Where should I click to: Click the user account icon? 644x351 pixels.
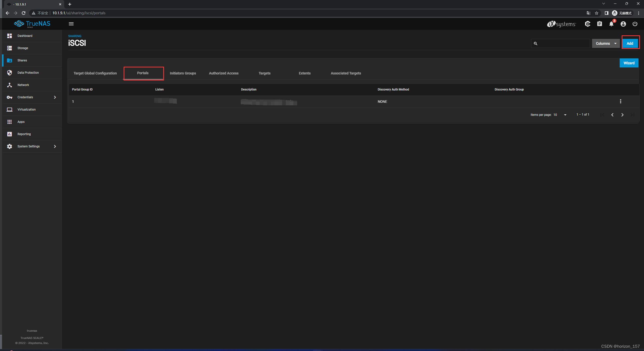coord(623,24)
